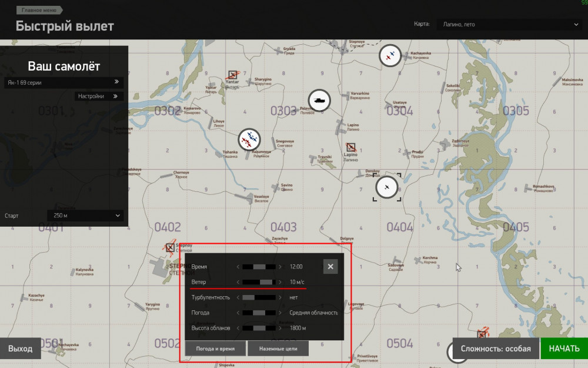Open the Карта map dropdown
Image resolution: width=588 pixels, height=368 pixels.
(509, 24)
